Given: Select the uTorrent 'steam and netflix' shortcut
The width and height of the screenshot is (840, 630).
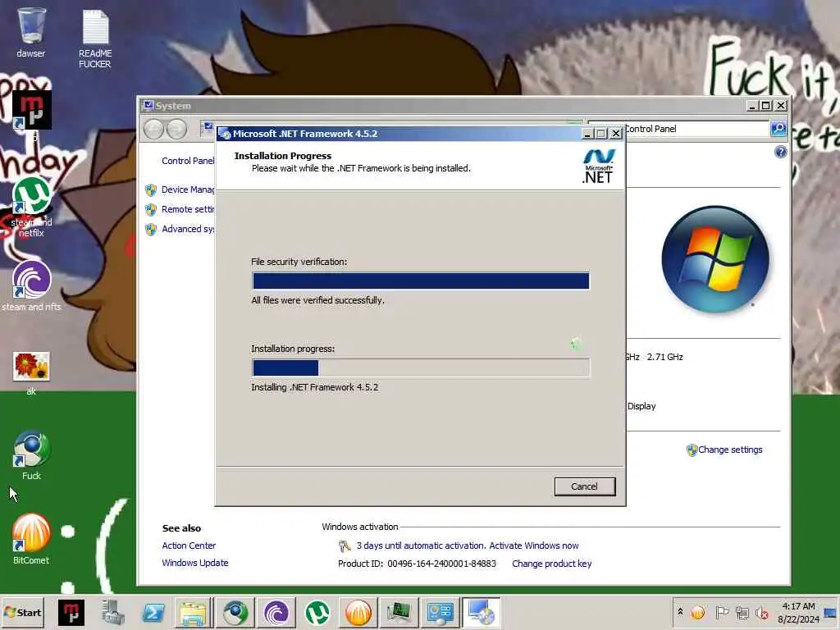Looking at the screenshot, I should (32, 207).
